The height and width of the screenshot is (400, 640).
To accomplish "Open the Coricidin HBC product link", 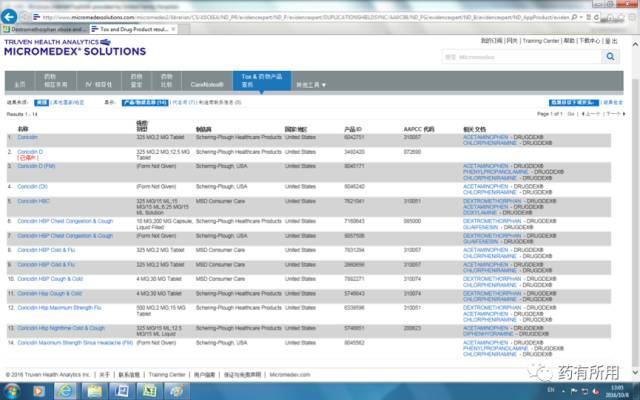I will [33, 201].
